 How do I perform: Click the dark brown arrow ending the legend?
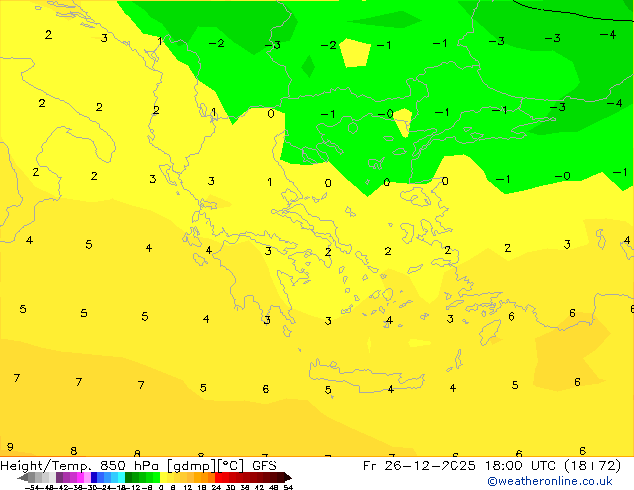pos(288,477)
